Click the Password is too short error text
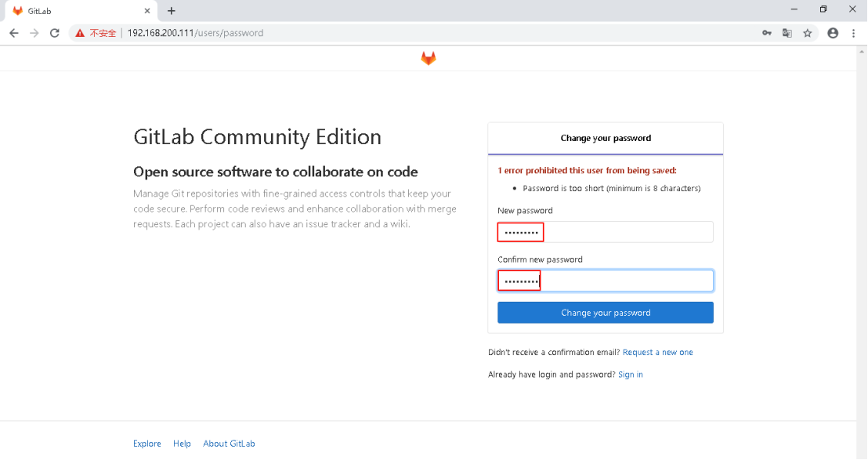 tap(612, 189)
